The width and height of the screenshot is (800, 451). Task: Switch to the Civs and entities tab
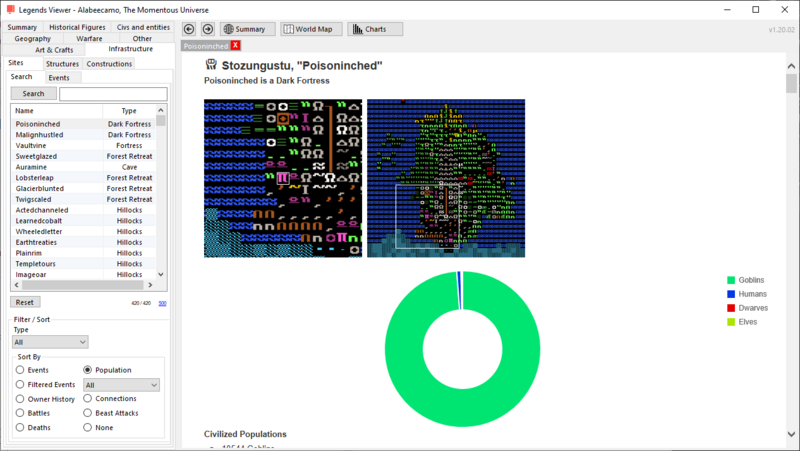click(143, 27)
